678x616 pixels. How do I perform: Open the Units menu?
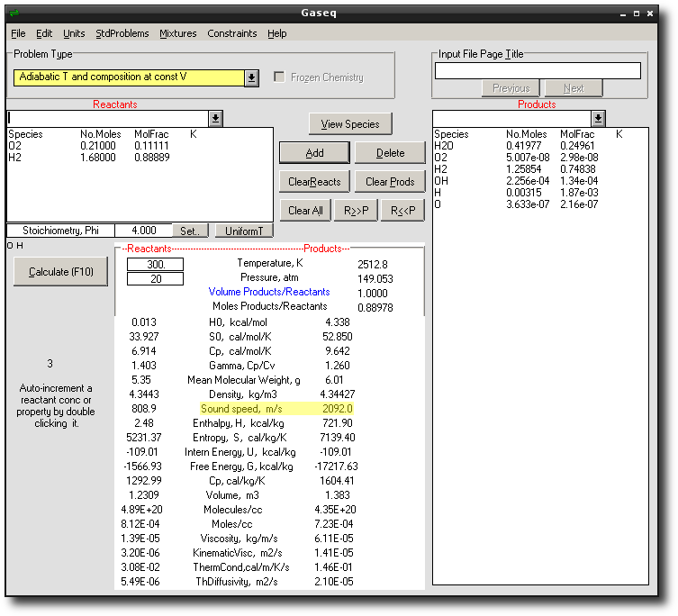coord(74,33)
